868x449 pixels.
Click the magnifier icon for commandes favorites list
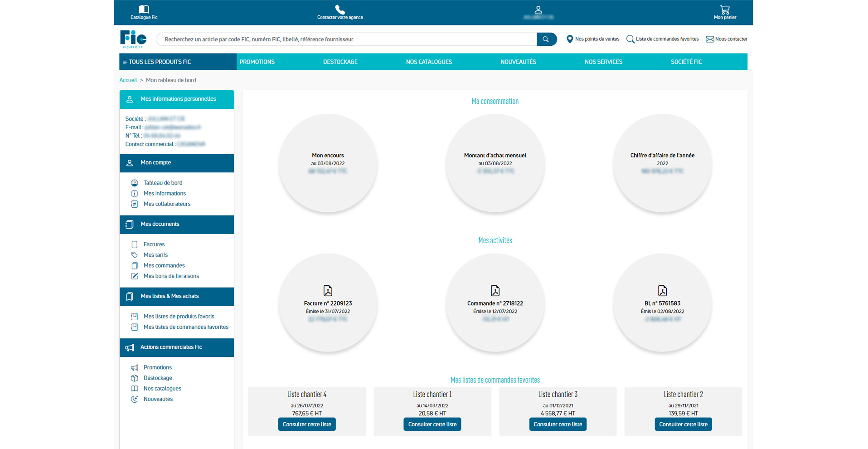click(630, 39)
